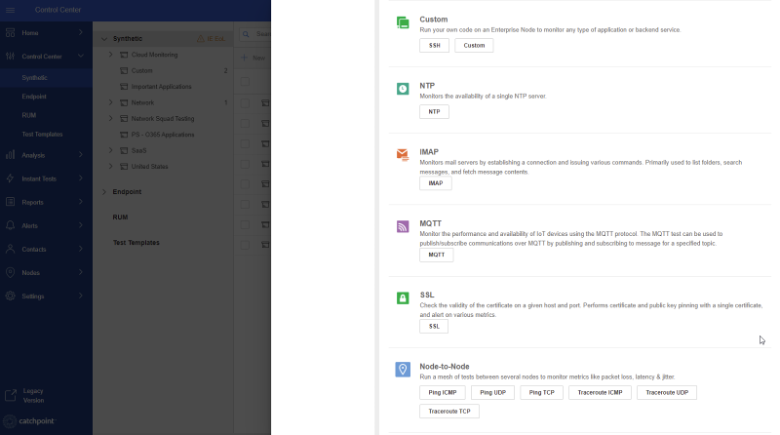Click the Nodes location pin icon

tap(10, 272)
